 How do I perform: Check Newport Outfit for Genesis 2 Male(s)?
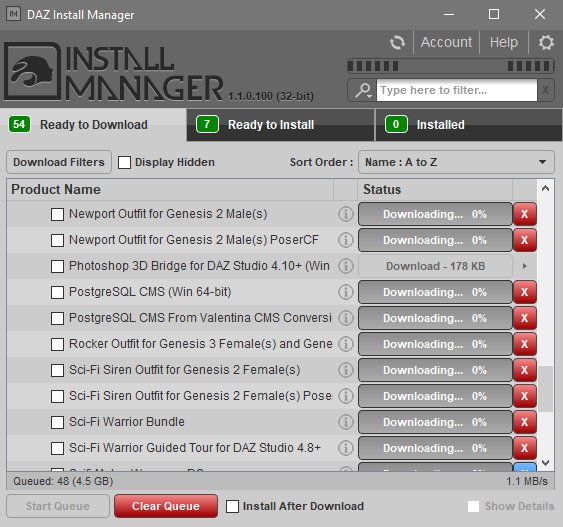click(x=57, y=214)
